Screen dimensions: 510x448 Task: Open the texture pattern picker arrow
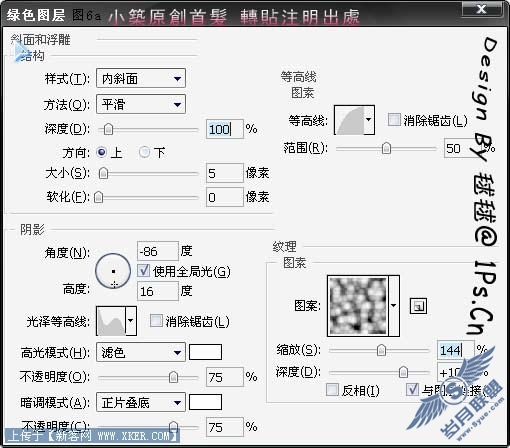point(394,306)
